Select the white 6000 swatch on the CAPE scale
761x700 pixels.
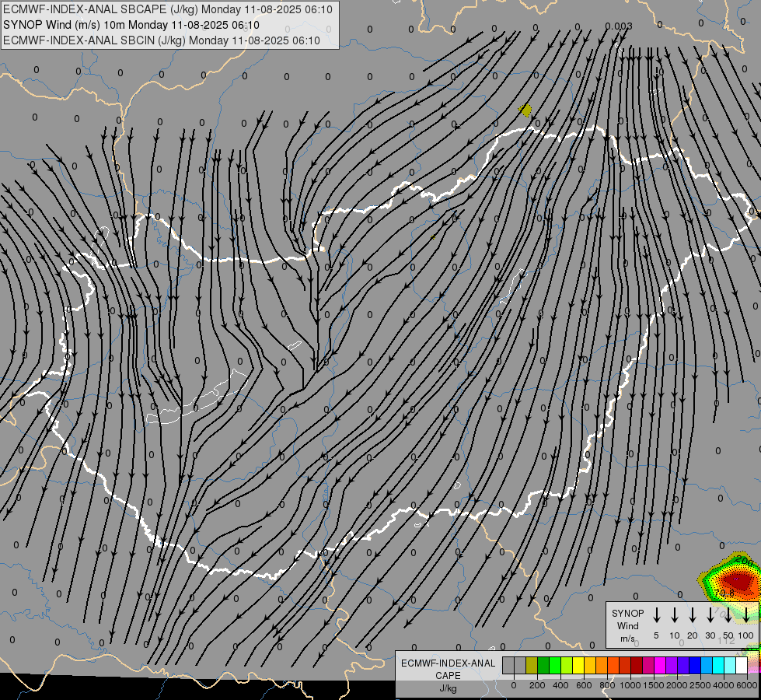point(742,665)
